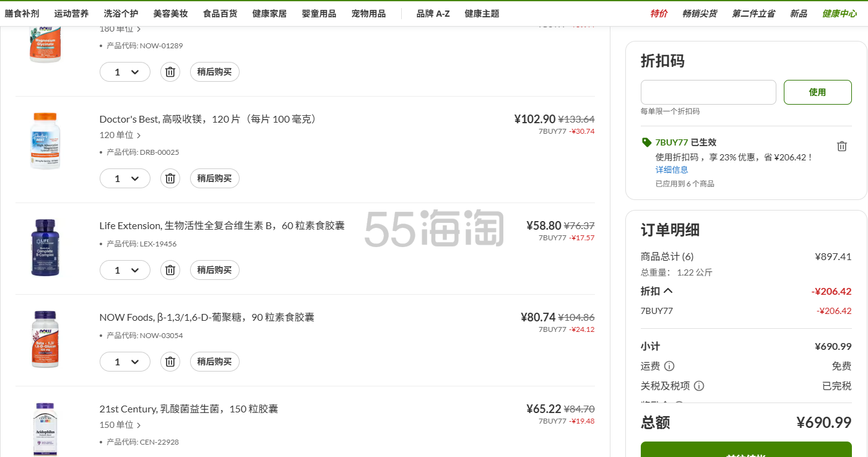868x457 pixels.
Task: Expand the 150 单位 size options
Action: click(x=120, y=425)
